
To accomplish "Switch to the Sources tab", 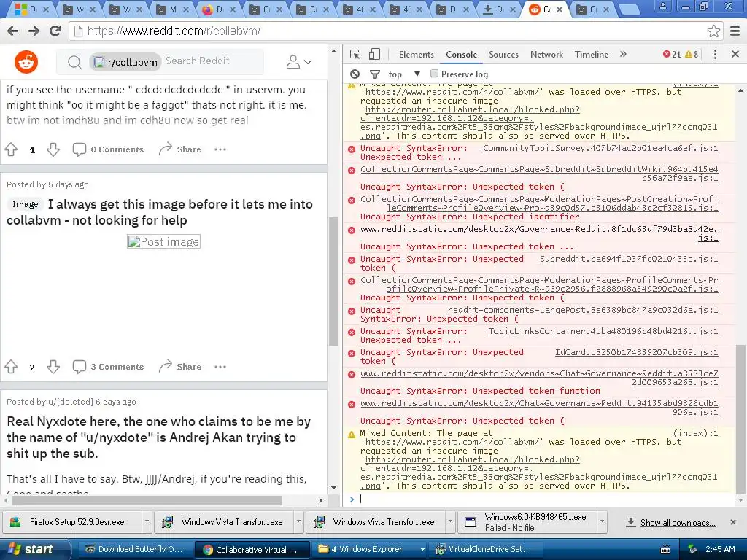I will (x=503, y=55).
